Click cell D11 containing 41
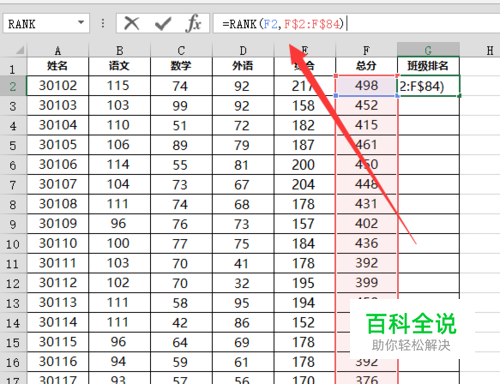 point(243,263)
